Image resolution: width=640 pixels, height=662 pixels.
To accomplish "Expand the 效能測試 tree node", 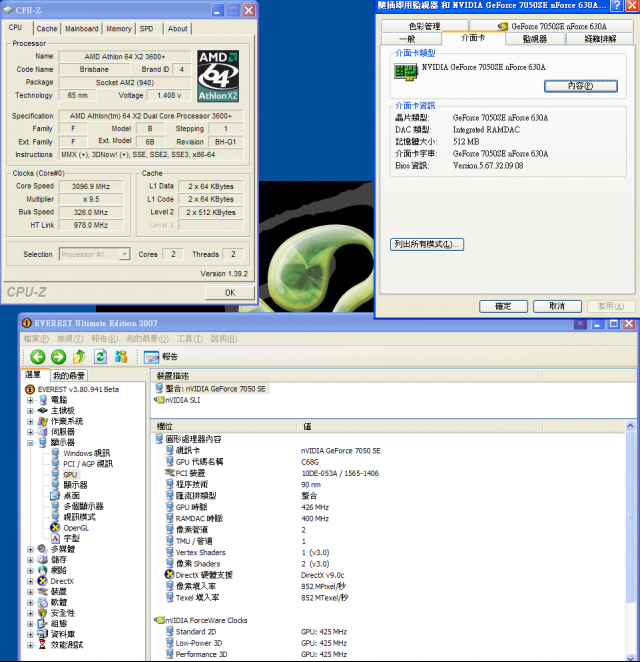I will pyautogui.click(x=30, y=645).
